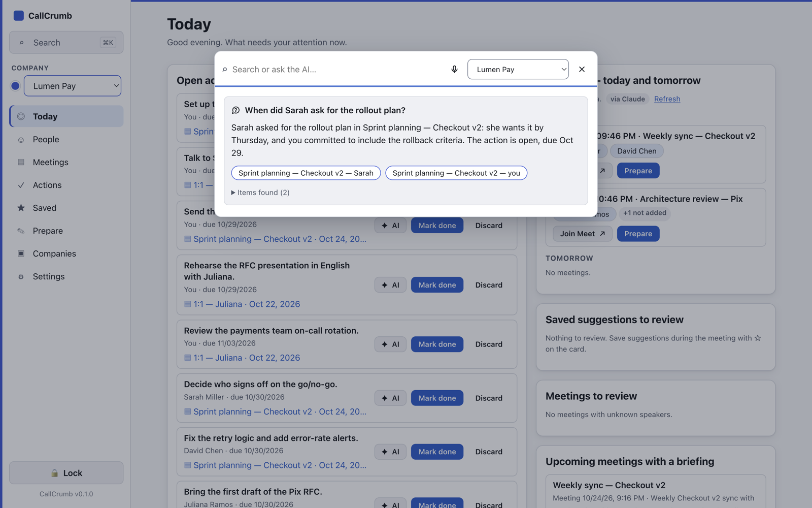Click Join Meet for Architecture review
This screenshot has height=508, width=812.
pos(582,234)
